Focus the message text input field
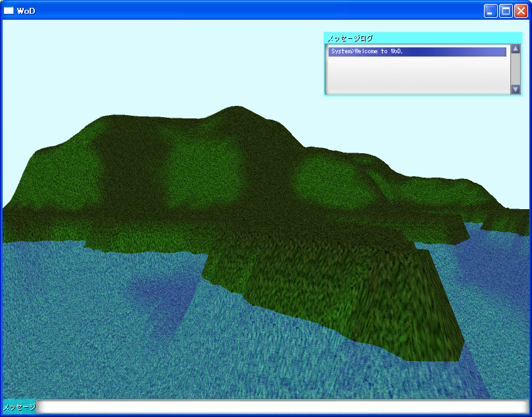532x417 pixels. 283,407
